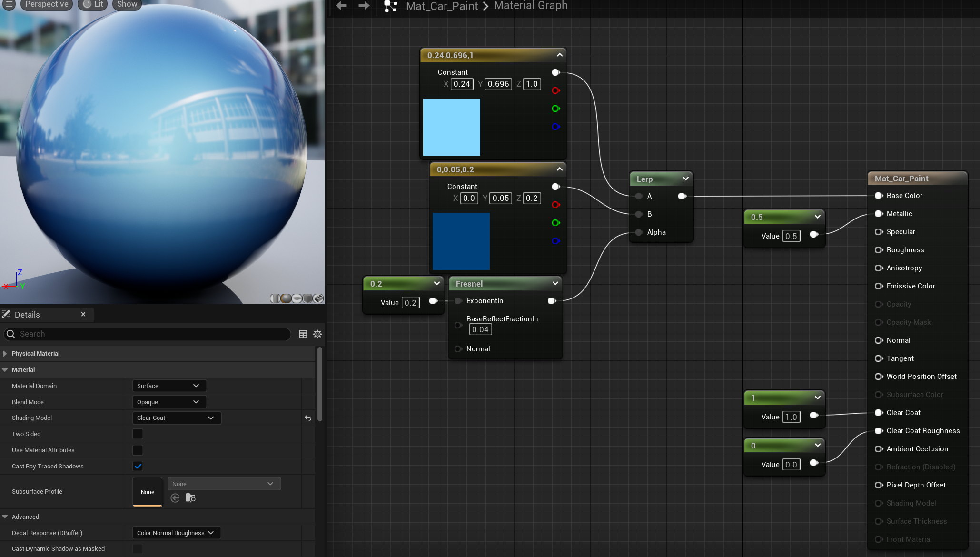Use selected static mesh for preview
980x557 pixels.
pyautogui.click(x=318, y=298)
